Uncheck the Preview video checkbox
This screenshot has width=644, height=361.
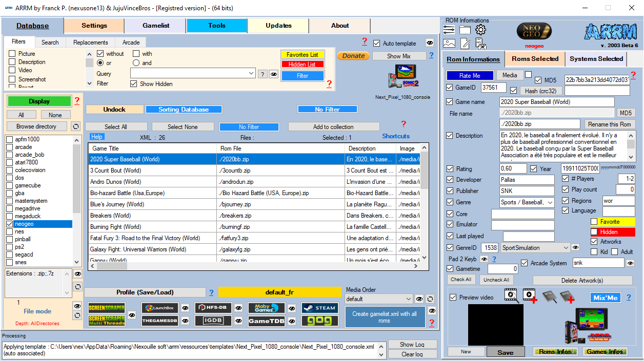tap(453, 298)
